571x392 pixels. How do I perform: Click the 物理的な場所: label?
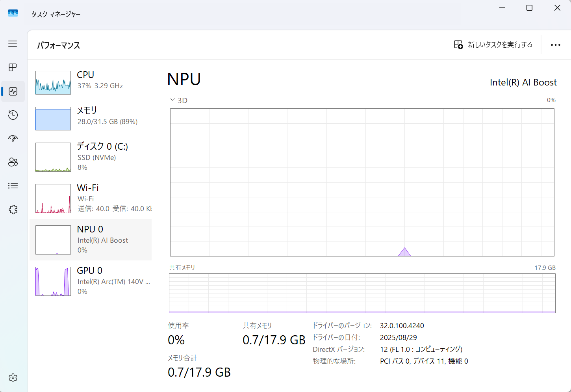pos(334,361)
